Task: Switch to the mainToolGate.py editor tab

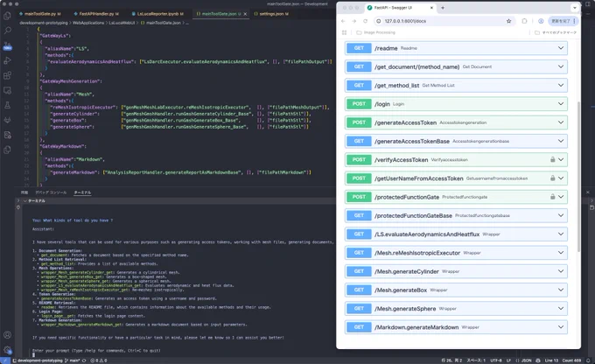Action: point(40,14)
